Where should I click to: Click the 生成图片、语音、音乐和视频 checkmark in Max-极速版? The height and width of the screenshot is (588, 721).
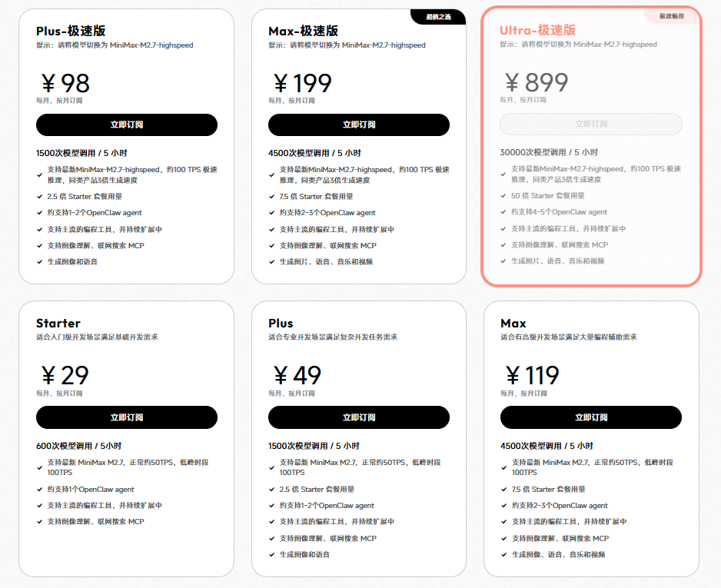click(272, 262)
